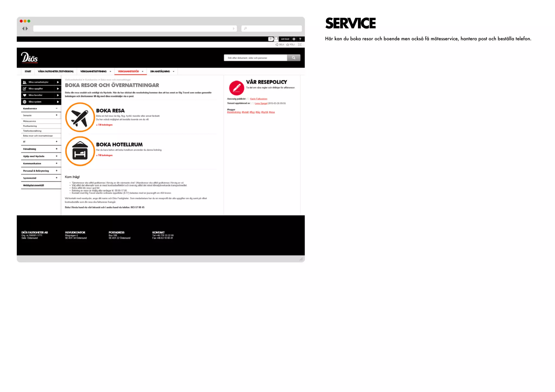
Task: Open the settings gear icon
Action: click(294, 39)
